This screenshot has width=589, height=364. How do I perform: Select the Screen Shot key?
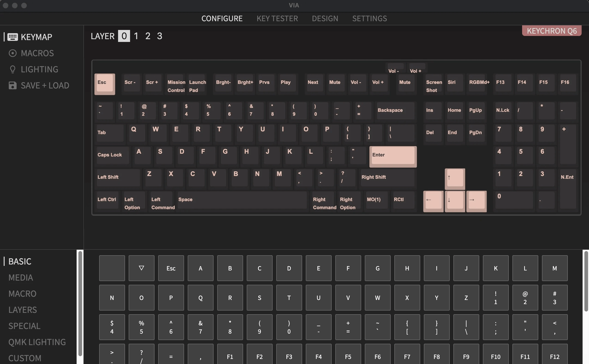pyautogui.click(x=433, y=85)
